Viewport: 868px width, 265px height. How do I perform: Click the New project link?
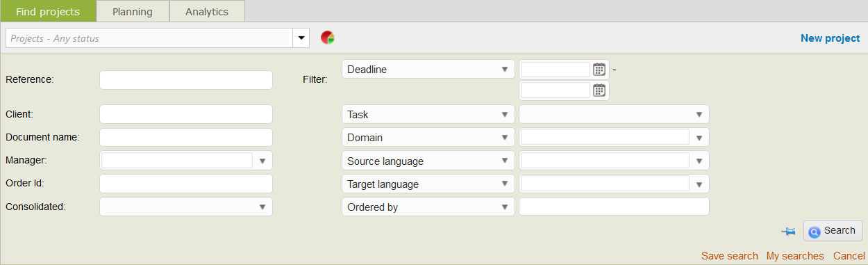pyautogui.click(x=830, y=38)
